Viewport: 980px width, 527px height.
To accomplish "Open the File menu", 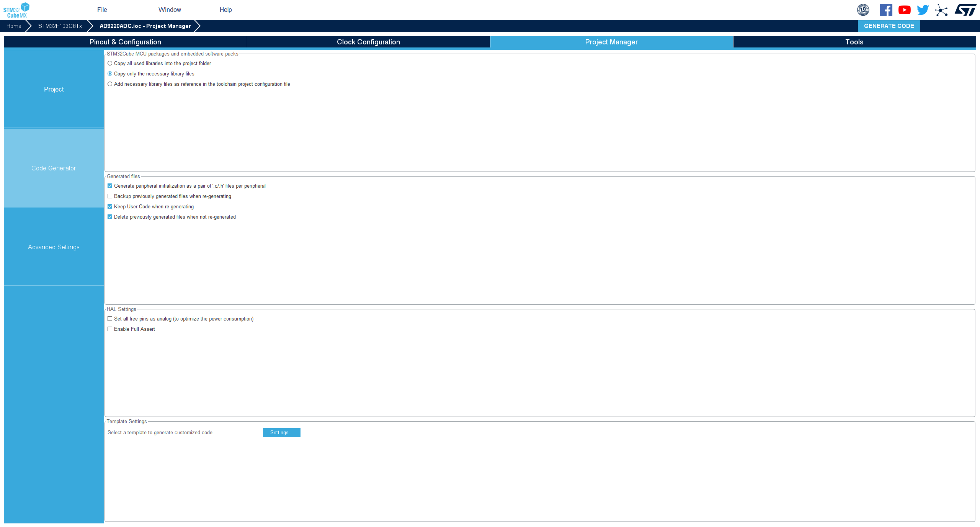I will (102, 10).
